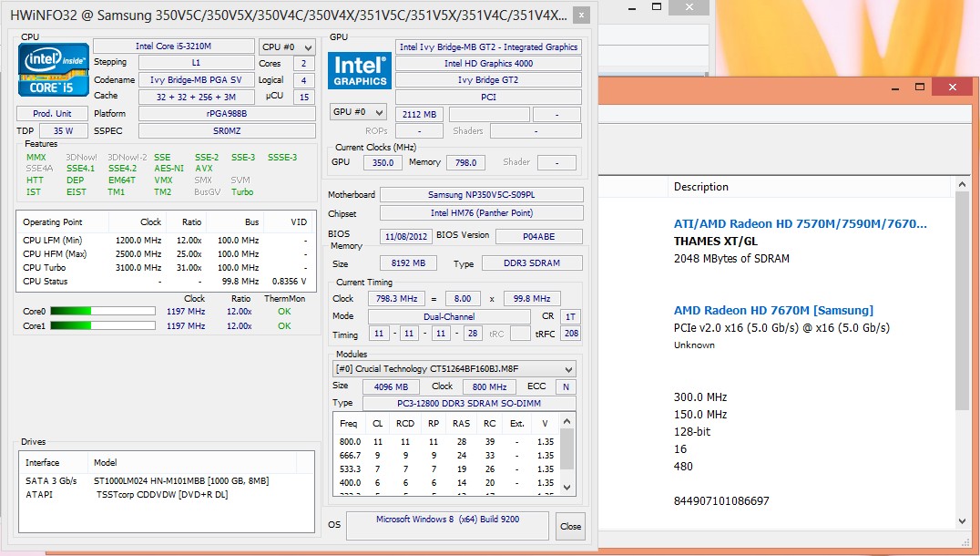The height and width of the screenshot is (556, 980).
Task: Click the ATI/AMD Radeon HD 7570M link
Action: point(800,224)
